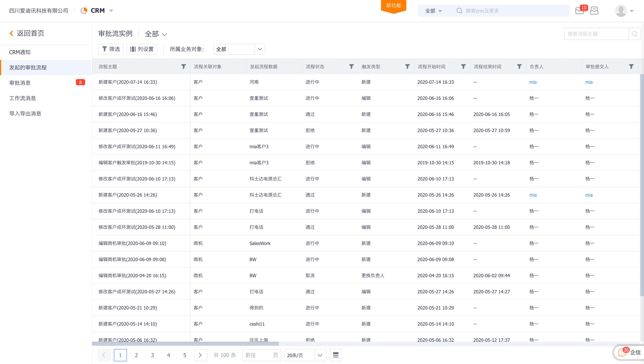
Task: Click the 列设置 button
Action: tap(142, 49)
